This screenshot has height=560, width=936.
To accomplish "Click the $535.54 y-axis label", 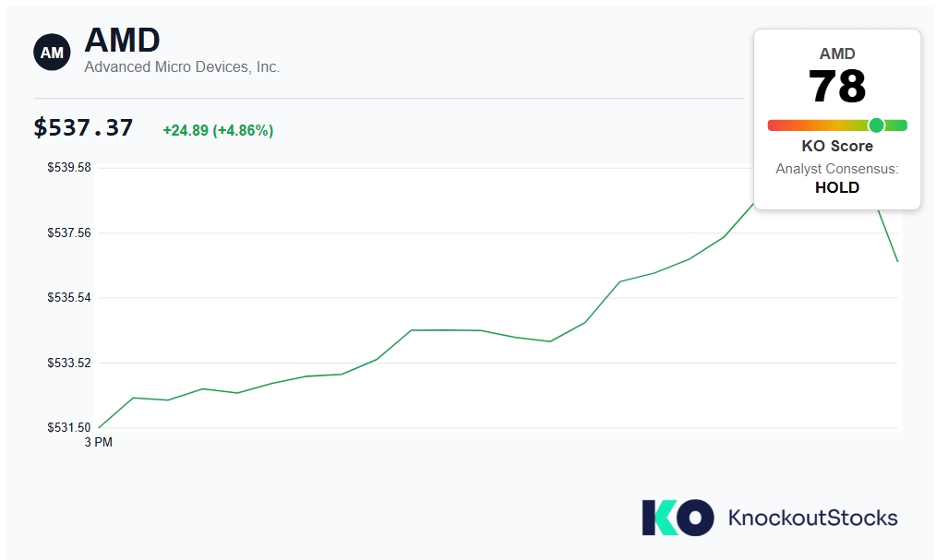I will (69, 298).
